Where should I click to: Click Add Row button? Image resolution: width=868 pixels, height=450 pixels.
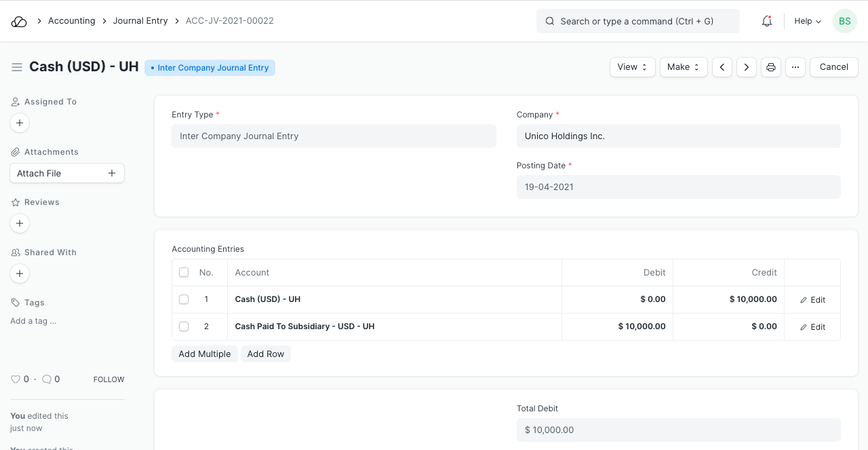[x=265, y=354]
